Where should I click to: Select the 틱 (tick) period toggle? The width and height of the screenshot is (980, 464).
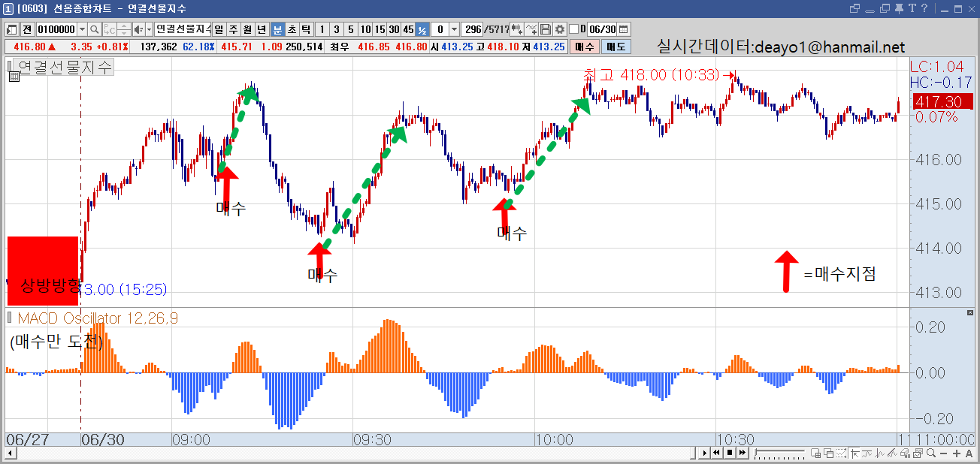(x=306, y=29)
